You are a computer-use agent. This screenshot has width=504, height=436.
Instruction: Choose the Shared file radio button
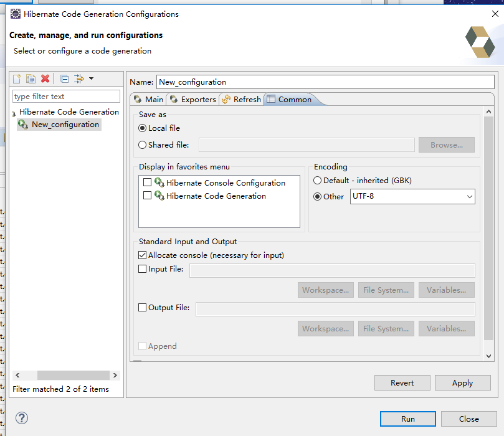pos(142,145)
